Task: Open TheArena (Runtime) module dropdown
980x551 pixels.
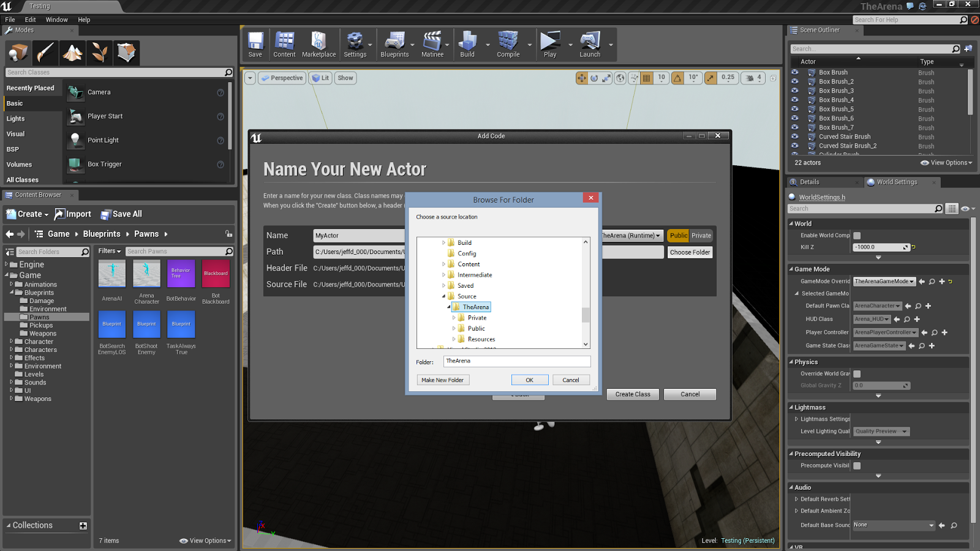Action: [631, 236]
